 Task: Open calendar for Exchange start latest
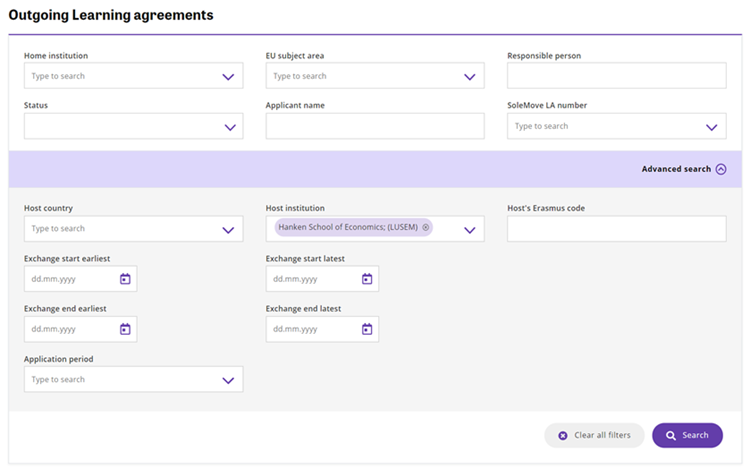(x=367, y=279)
